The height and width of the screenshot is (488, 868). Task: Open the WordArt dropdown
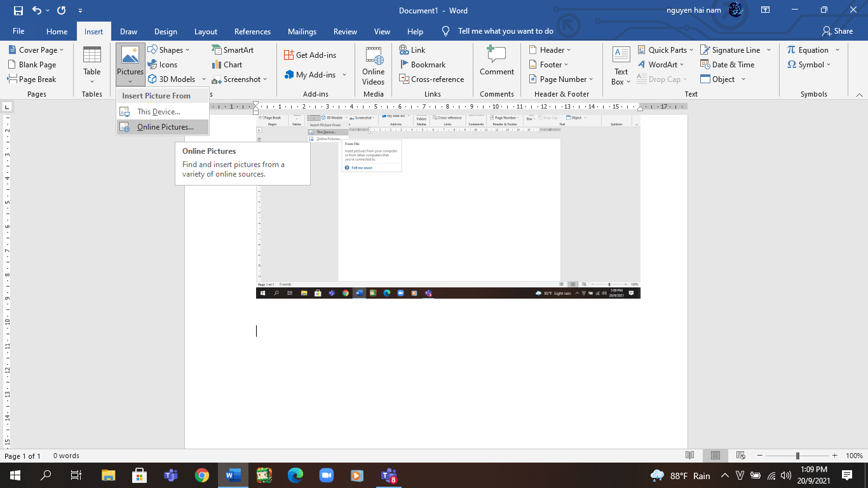click(x=682, y=65)
